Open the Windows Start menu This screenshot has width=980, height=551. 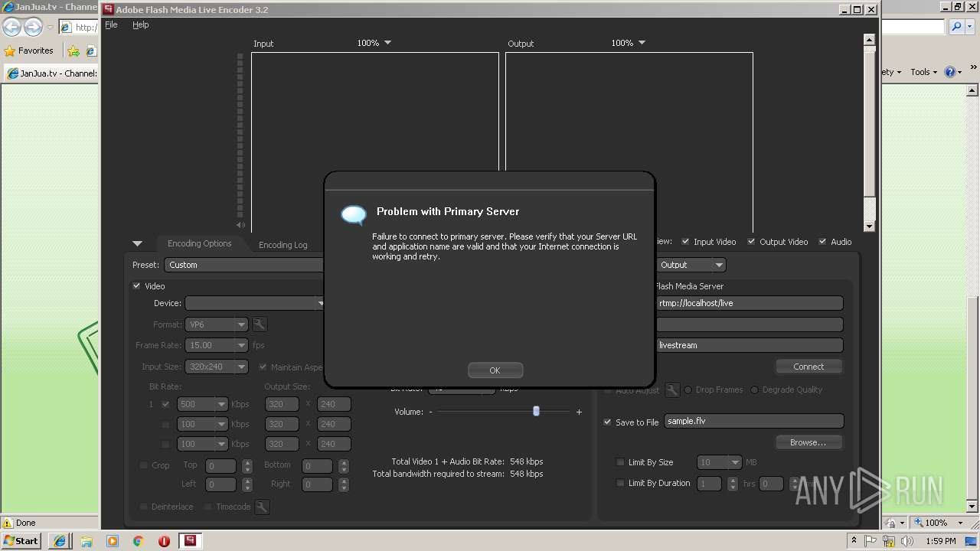coord(21,540)
